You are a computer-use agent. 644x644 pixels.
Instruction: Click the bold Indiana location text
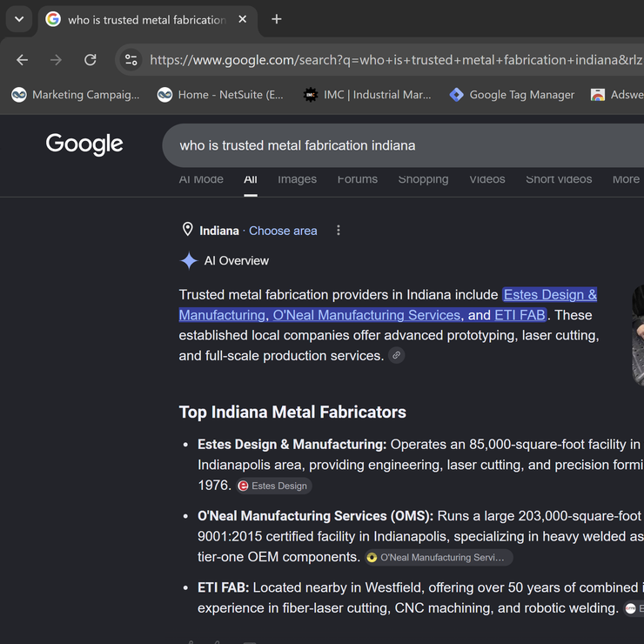(219, 231)
